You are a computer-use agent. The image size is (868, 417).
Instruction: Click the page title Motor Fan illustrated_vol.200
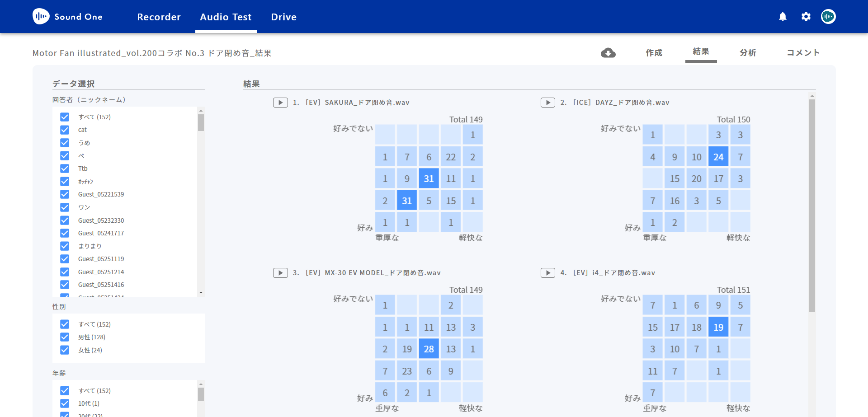[x=152, y=53]
